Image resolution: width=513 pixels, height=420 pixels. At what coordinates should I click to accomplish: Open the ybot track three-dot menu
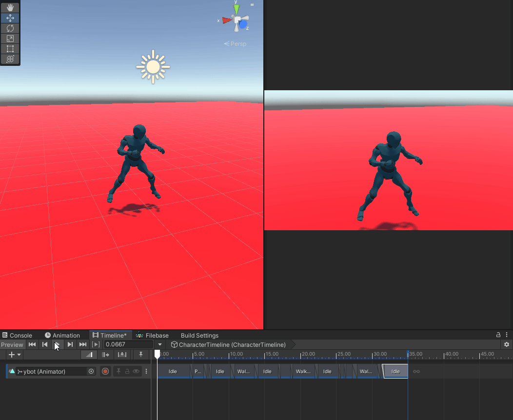146,371
